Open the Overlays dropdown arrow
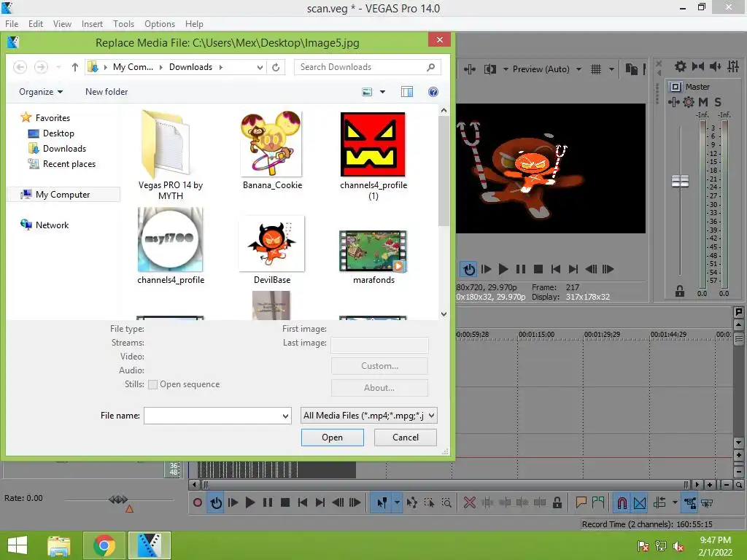Screen dimensions: 747x560 (x=611, y=69)
